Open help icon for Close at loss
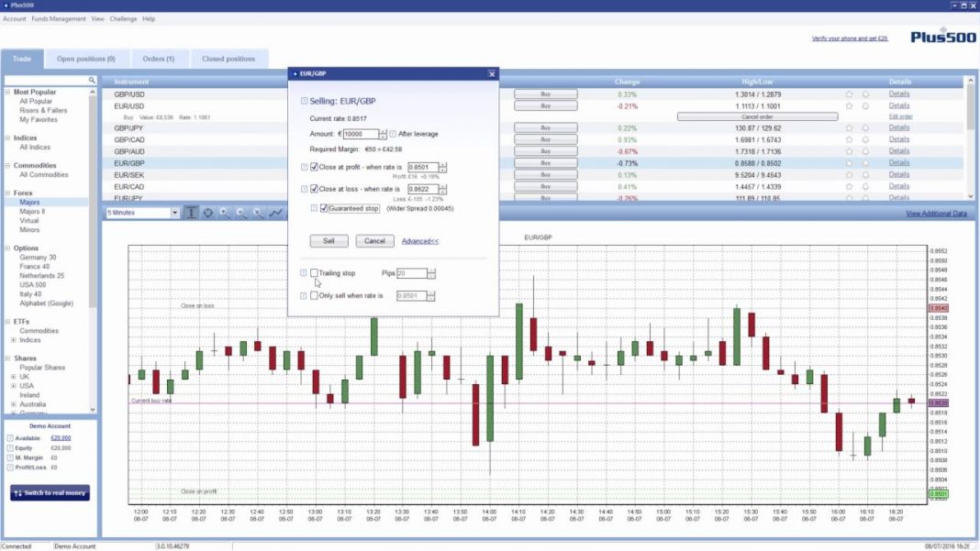This screenshot has width=980, height=551. (305, 189)
